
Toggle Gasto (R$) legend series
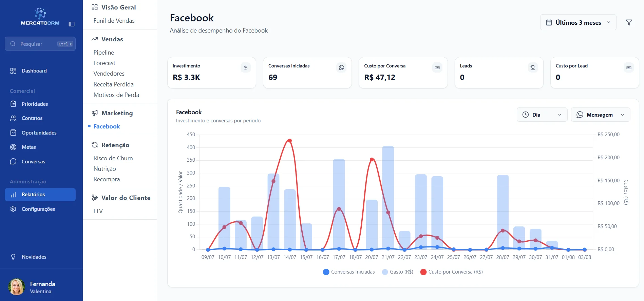[x=398, y=272]
